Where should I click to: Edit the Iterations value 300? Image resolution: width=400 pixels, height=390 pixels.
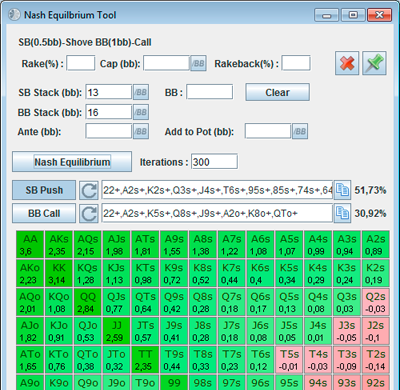pyautogui.click(x=214, y=162)
